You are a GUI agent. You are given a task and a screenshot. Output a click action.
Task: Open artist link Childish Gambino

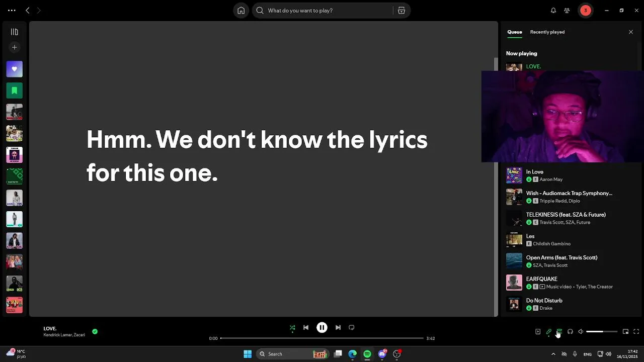tap(551, 244)
